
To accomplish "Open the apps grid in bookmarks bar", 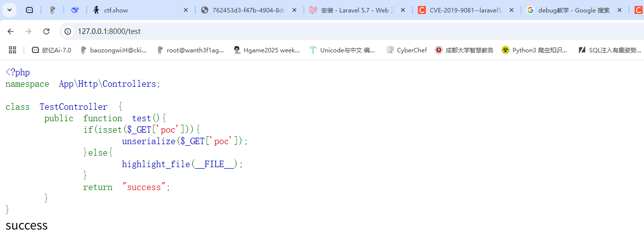I will pos(12,50).
